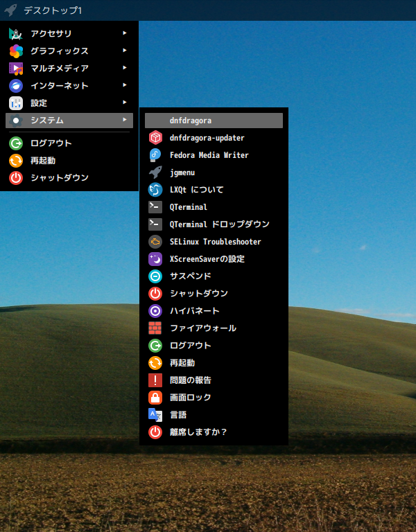Screen dimensions: 416x532
Task: Open the マルチメディア category icon
Action: click(16, 68)
